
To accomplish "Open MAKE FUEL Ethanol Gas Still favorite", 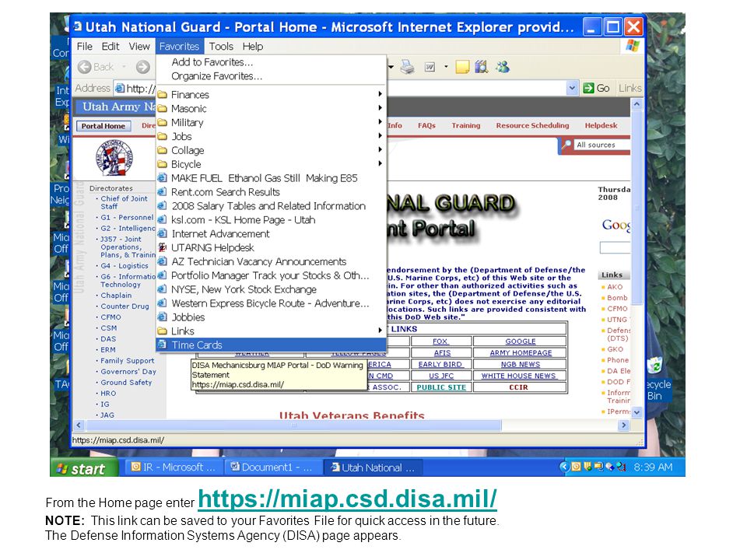I will point(271,178).
